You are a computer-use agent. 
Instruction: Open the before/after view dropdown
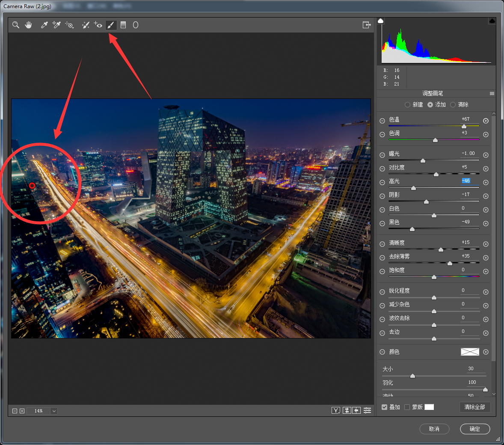point(336,410)
